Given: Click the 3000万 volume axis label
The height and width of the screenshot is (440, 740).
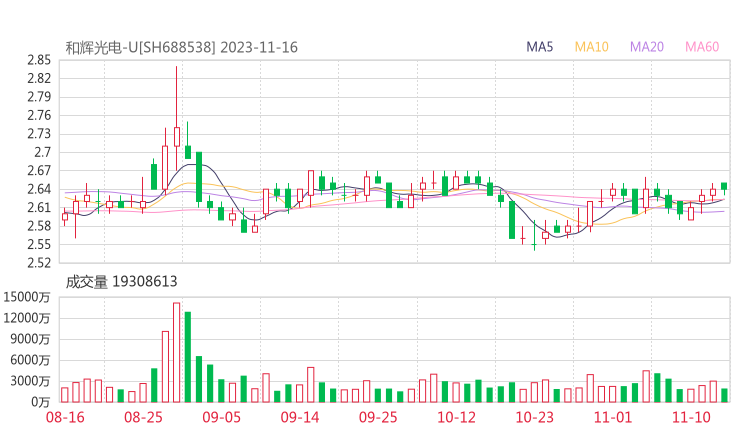Looking at the screenshot, I should (30, 381).
